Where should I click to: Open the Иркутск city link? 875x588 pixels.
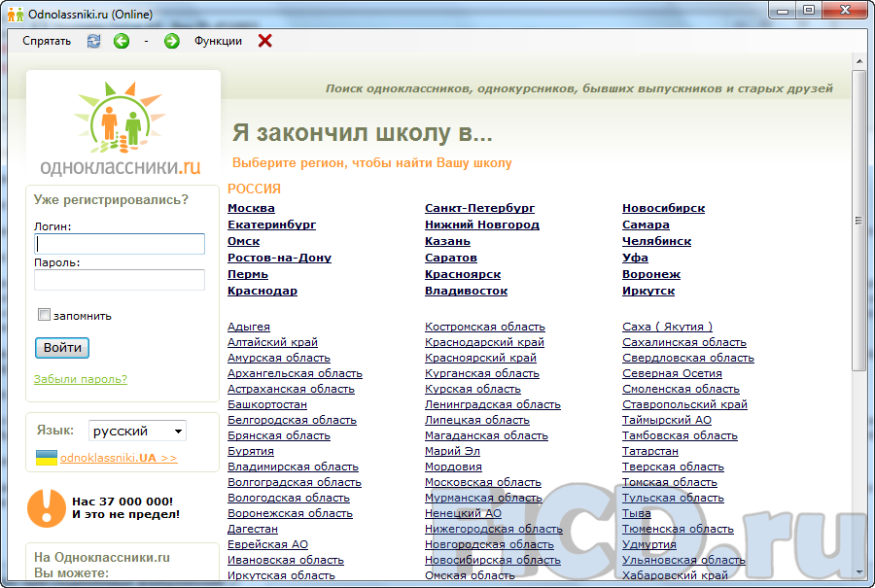[x=648, y=292]
